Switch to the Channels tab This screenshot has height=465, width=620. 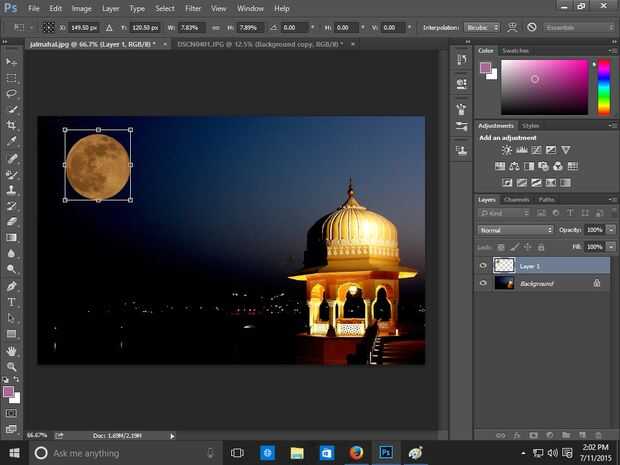[516, 199]
